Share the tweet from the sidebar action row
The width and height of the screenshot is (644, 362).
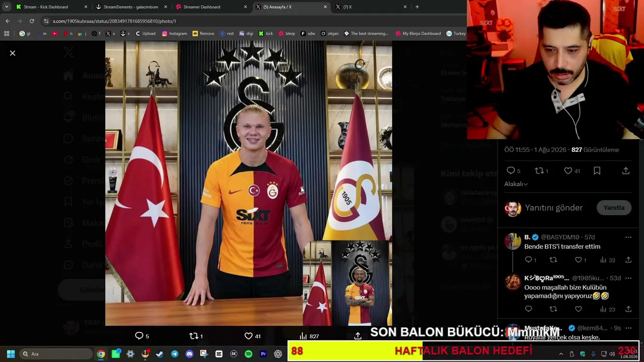(626, 171)
